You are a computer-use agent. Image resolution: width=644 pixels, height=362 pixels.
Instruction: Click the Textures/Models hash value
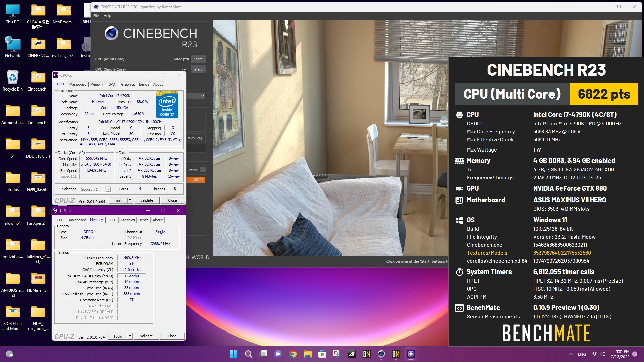(562, 253)
